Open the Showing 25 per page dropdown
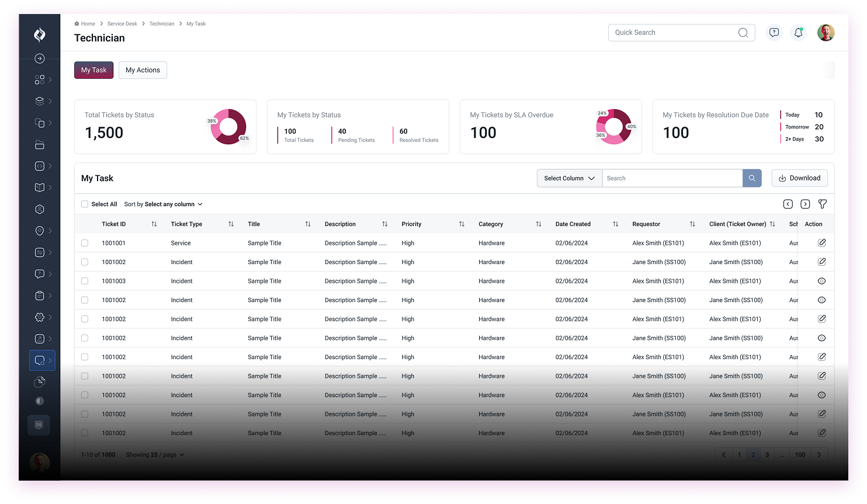867x504 pixels. (155, 454)
